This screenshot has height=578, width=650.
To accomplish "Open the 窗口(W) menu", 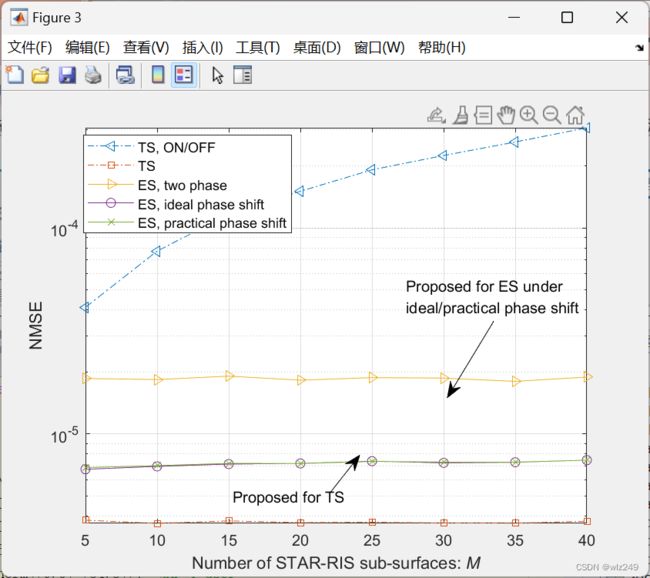I will (x=379, y=47).
